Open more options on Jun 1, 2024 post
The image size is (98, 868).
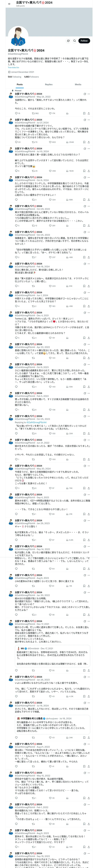point(89,293)
